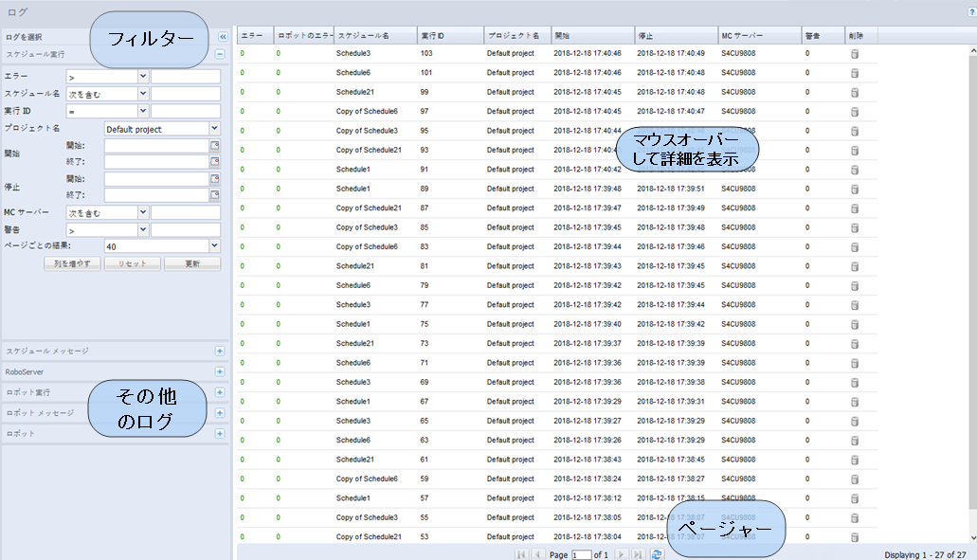This screenshot has width=977, height=560.
Task: Collapse the left filter panel with the double arrow
Action: pos(223,37)
